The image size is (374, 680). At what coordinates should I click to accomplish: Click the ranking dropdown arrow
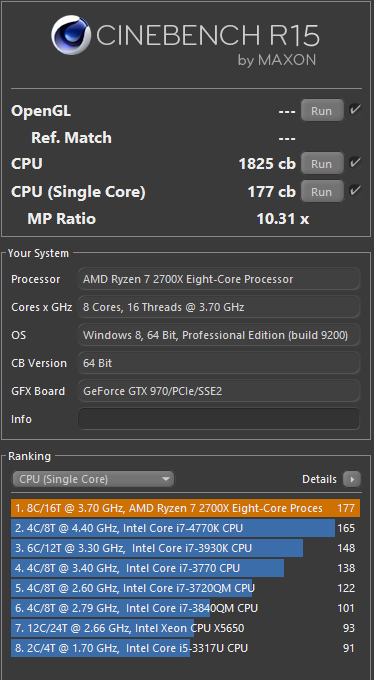click(x=165, y=479)
